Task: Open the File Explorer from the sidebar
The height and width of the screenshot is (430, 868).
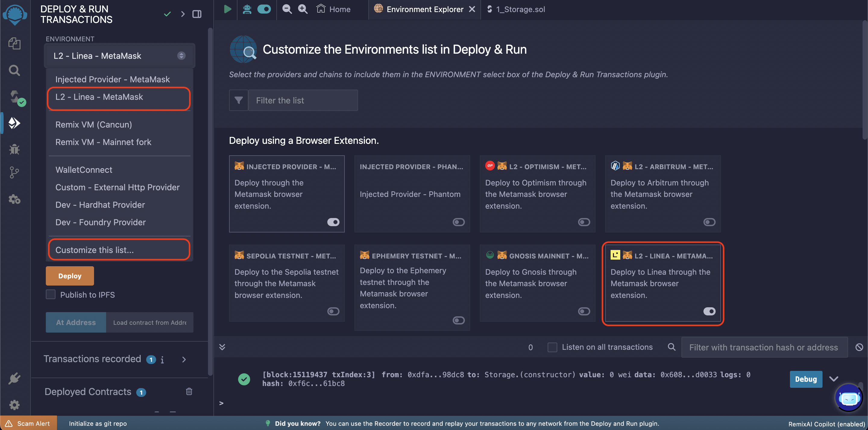Action: [14, 43]
